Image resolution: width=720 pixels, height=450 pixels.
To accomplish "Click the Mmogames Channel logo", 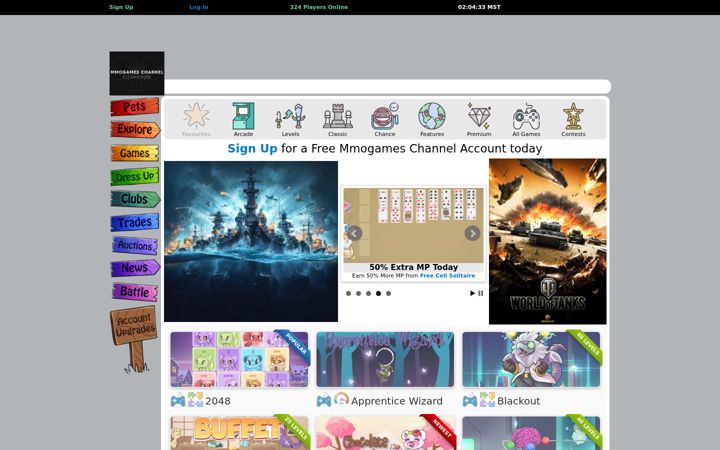I will (x=137, y=73).
